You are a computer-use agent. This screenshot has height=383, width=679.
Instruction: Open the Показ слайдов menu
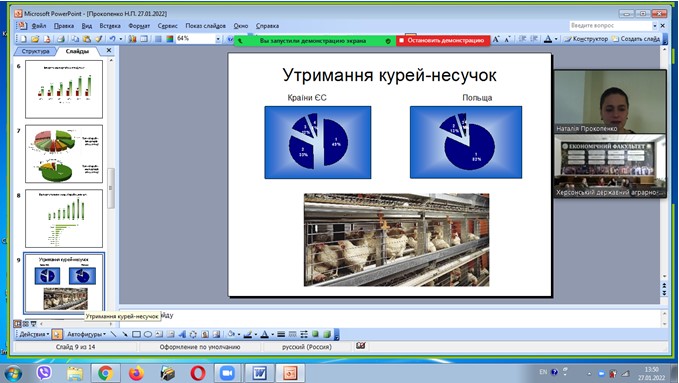point(205,26)
